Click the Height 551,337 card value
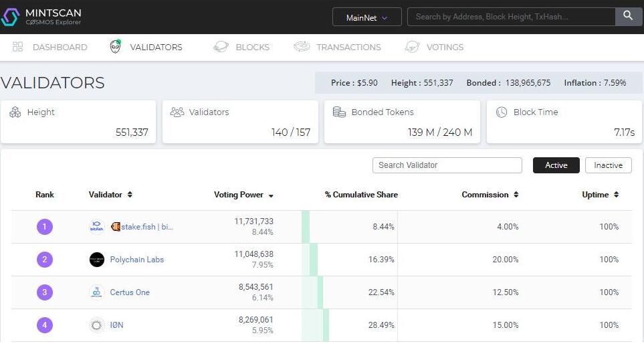 [x=132, y=132]
